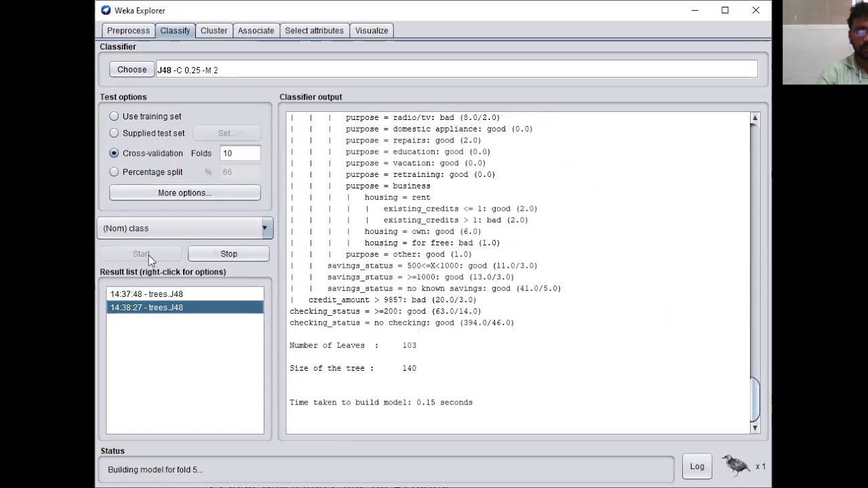
Task: Minimize the Weka Explorer window
Action: click(694, 10)
